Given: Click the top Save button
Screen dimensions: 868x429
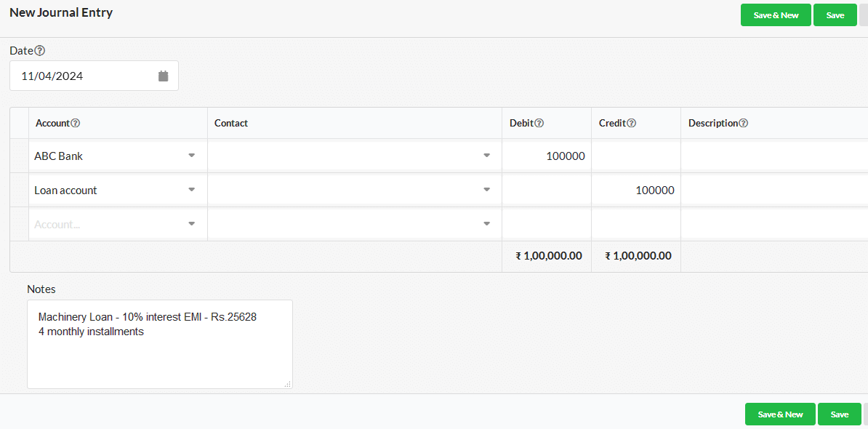Looking at the screenshot, I should pos(835,15).
